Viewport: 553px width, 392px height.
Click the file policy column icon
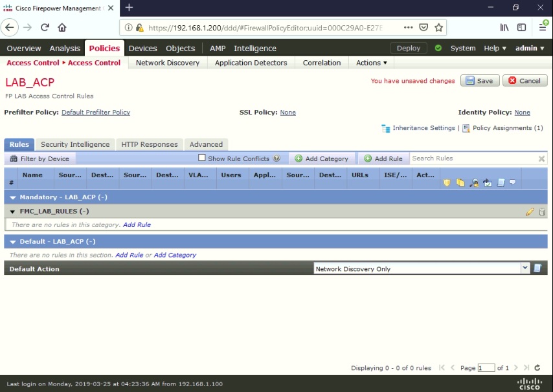[x=460, y=182]
